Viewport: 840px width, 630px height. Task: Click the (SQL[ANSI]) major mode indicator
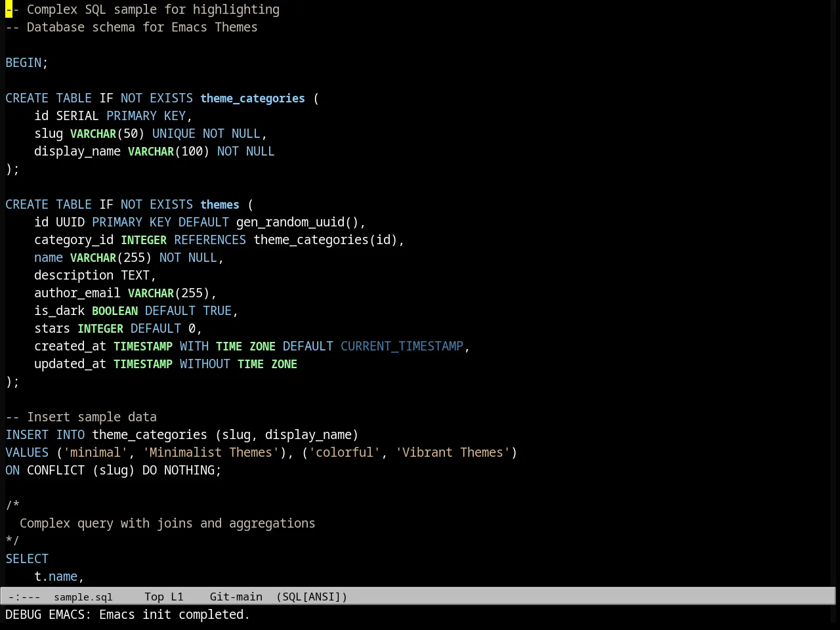[x=312, y=597]
